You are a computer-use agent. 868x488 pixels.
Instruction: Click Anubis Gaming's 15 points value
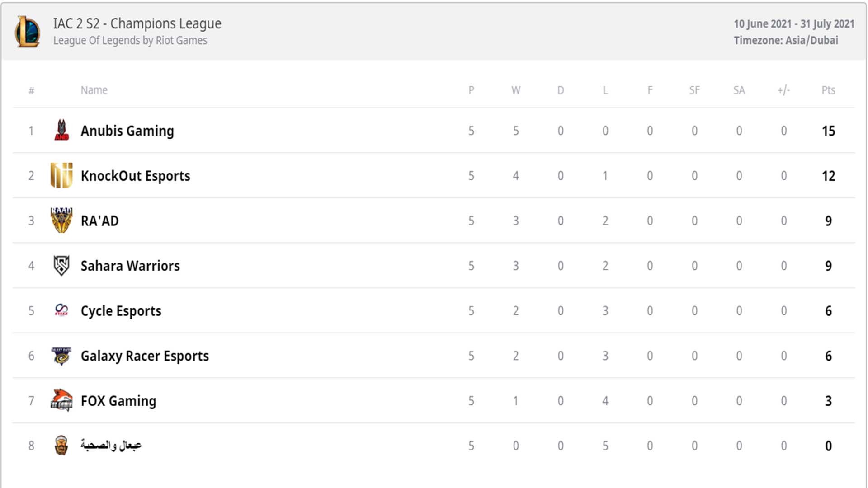(828, 131)
